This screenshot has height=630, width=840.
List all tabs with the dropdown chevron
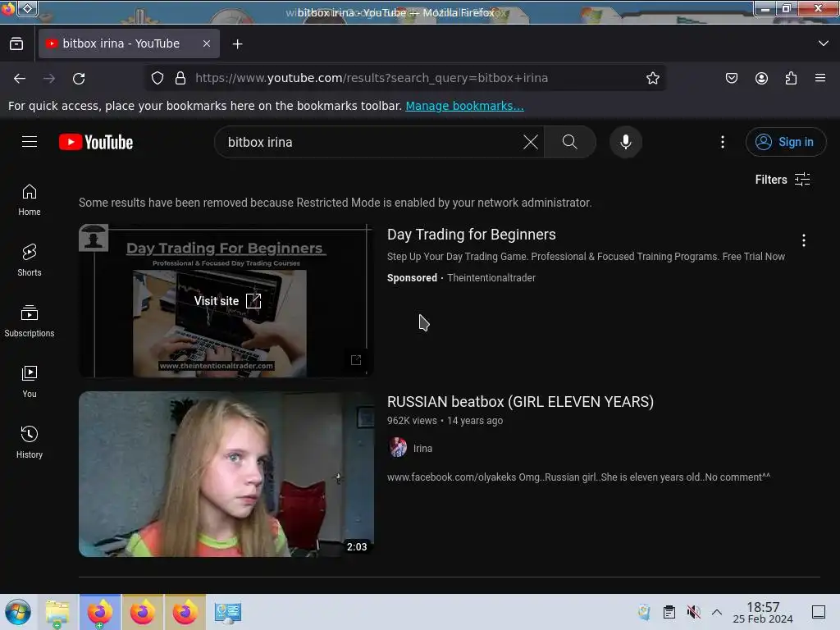tap(824, 43)
